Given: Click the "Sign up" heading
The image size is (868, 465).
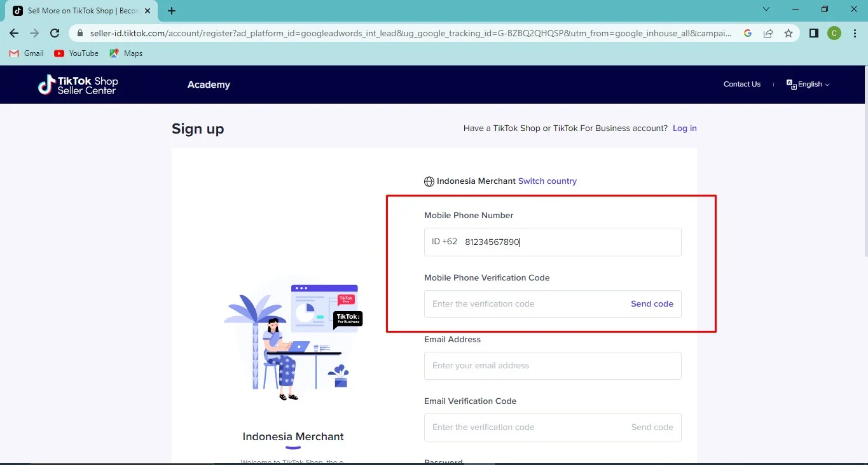Looking at the screenshot, I should coord(198,129).
